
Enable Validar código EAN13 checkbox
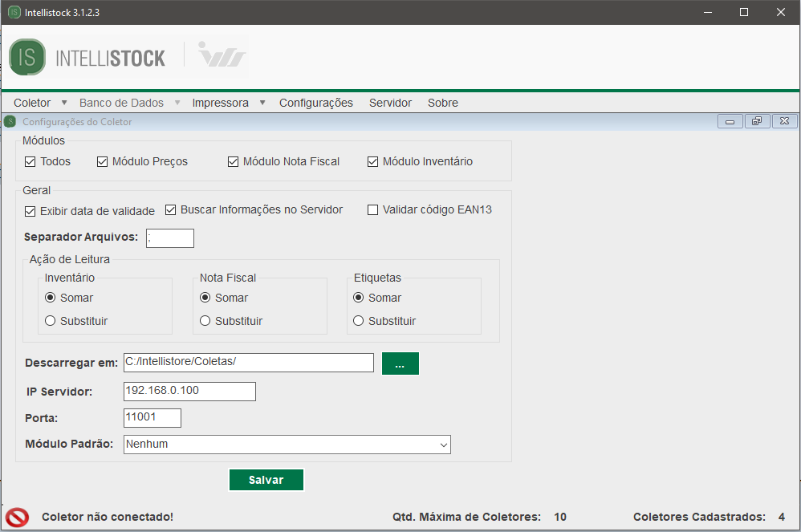(372, 210)
